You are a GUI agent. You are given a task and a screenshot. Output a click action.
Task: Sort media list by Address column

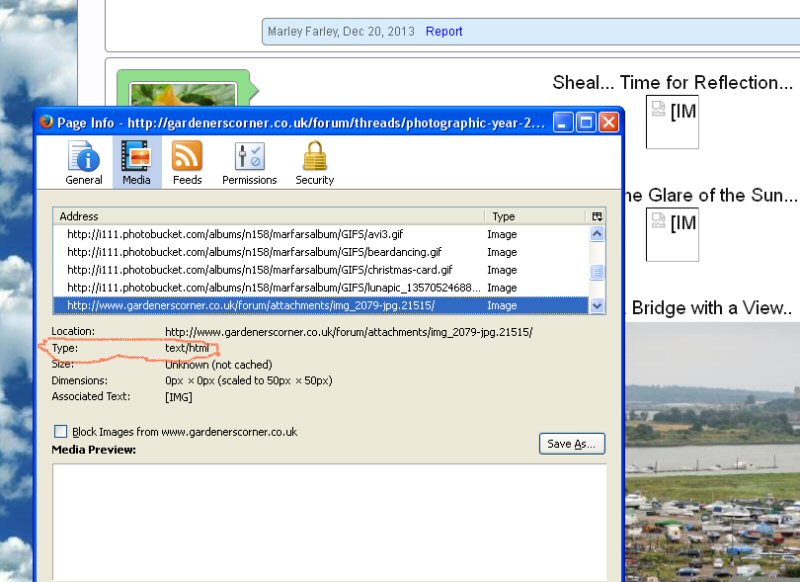click(x=268, y=216)
